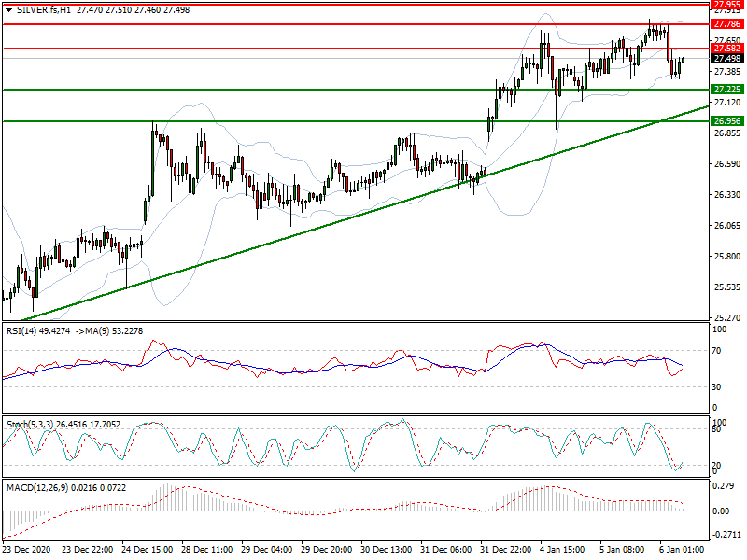Open the chart dropdown arrow beside SILVER.fs
Screen dimensions: 747x560
pyautogui.click(x=9, y=10)
